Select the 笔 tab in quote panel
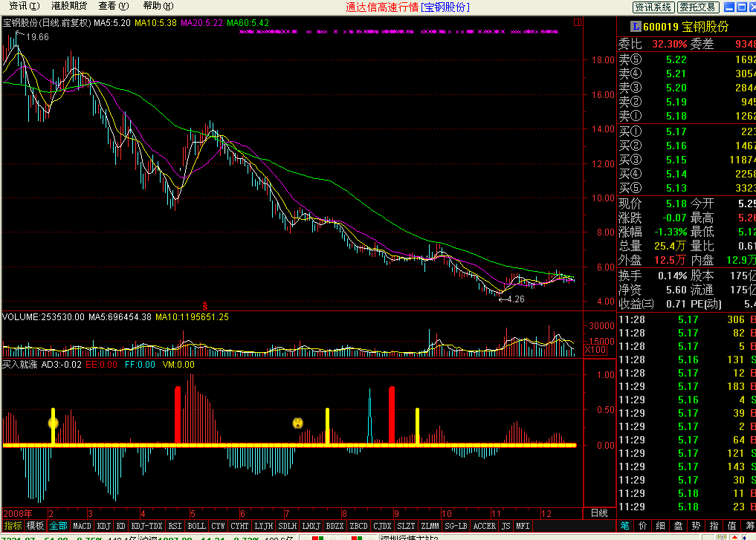Image resolution: width=756 pixels, height=540 pixels. [x=625, y=526]
